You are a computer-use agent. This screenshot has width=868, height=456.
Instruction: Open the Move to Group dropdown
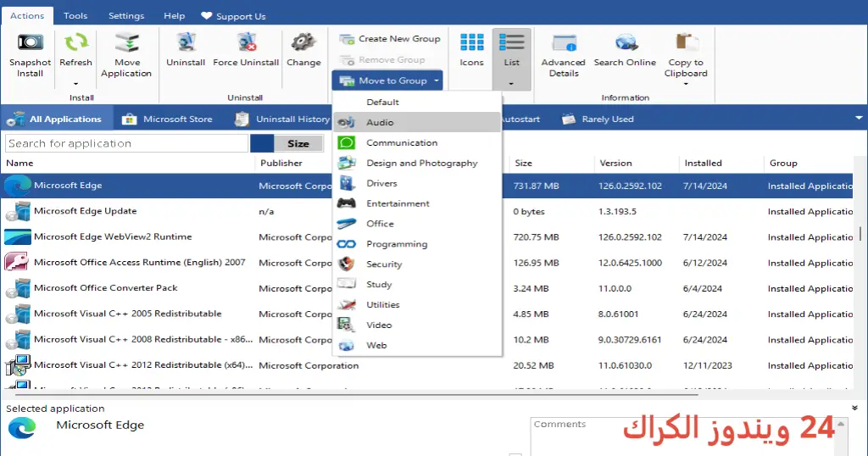tap(387, 81)
